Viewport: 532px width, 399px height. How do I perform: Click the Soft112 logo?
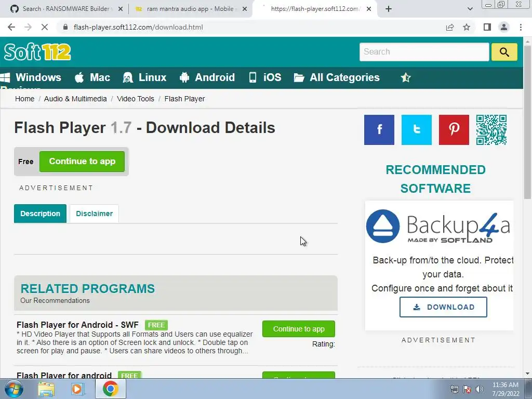click(x=37, y=52)
